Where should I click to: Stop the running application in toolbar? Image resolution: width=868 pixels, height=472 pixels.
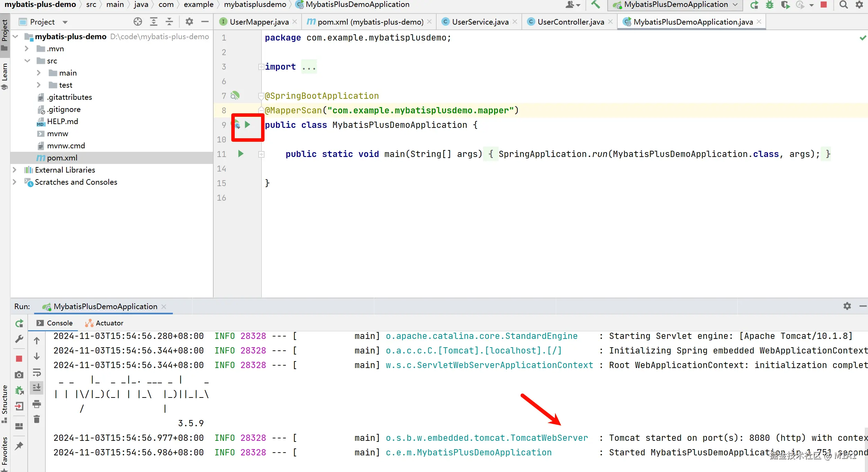pyautogui.click(x=824, y=5)
